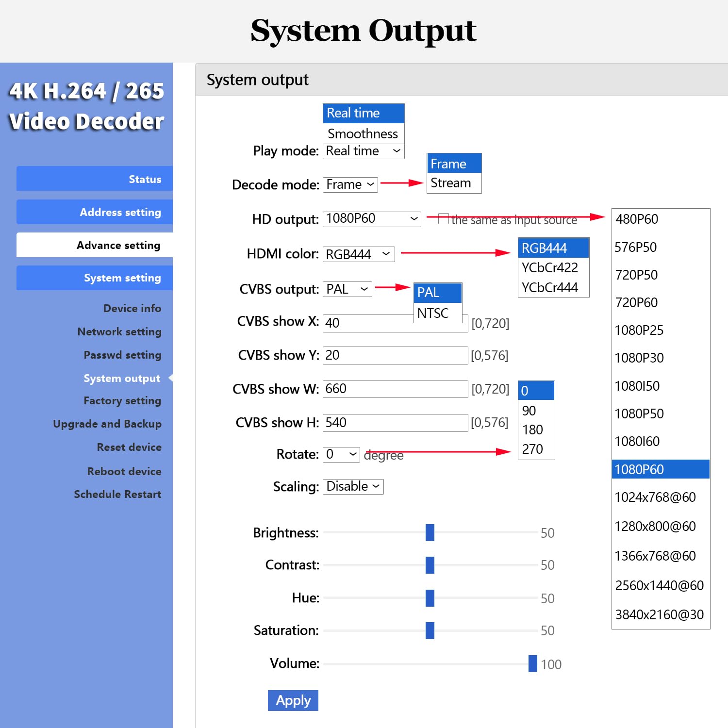This screenshot has height=728, width=728.
Task: Open the Rotate degree dropdown
Action: [x=341, y=454]
